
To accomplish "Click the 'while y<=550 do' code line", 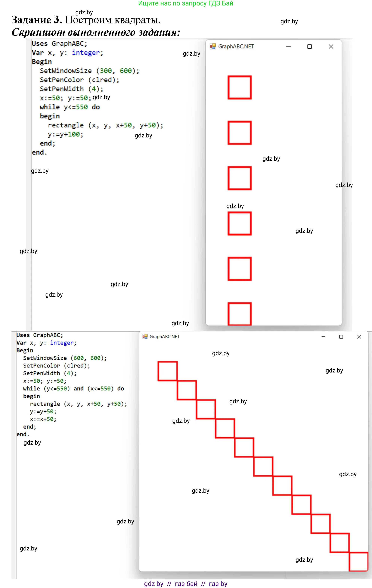I will pyautogui.click(x=70, y=107).
